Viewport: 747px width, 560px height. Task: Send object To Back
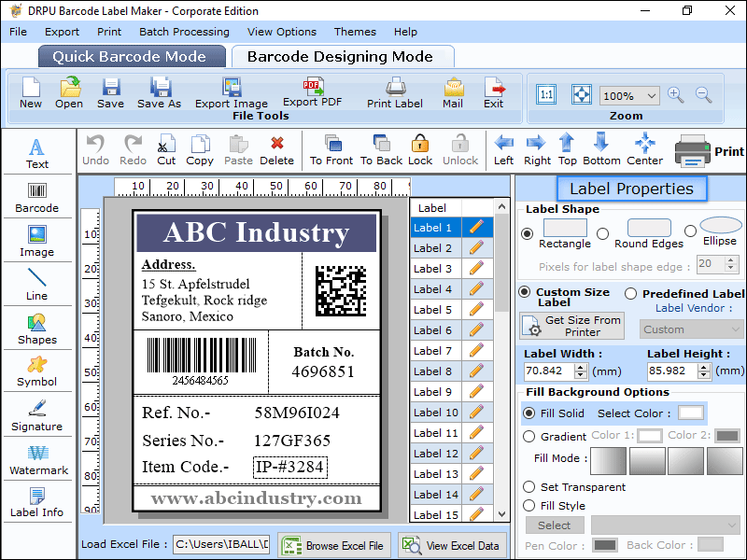tap(381, 150)
